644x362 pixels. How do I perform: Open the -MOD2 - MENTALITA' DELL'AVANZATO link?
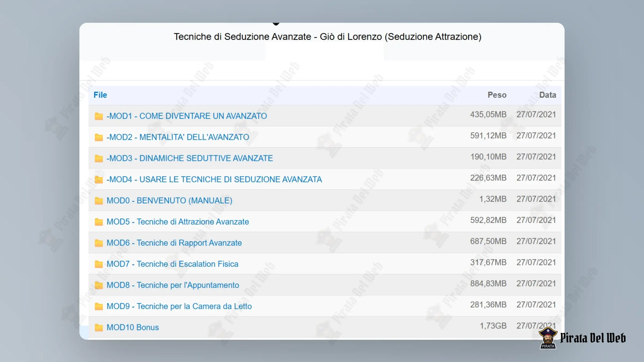(x=178, y=137)
